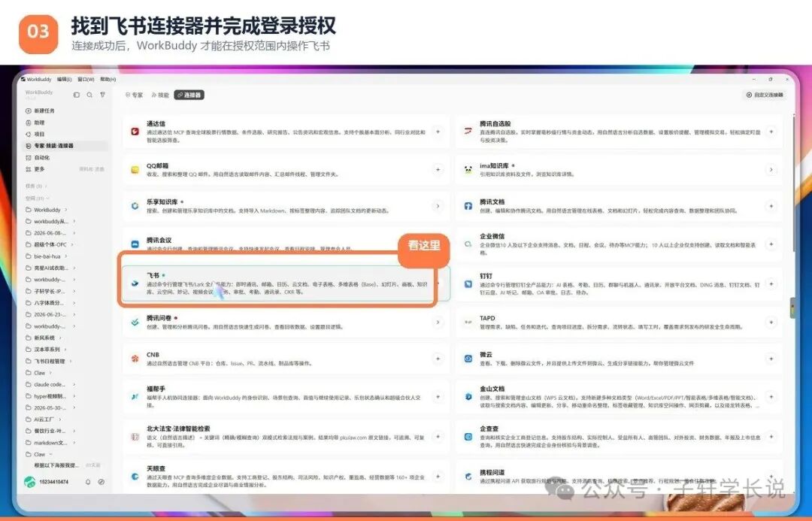Viewport: 812px width, 521px height.
Task: Click the 企查查 connector icon
Action: [x=468, y=437]
